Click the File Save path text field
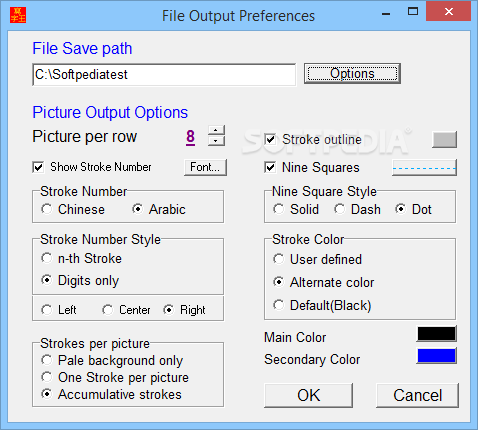Screen dimensions: 478x430 pyautogui.click(x=164, y=75)
